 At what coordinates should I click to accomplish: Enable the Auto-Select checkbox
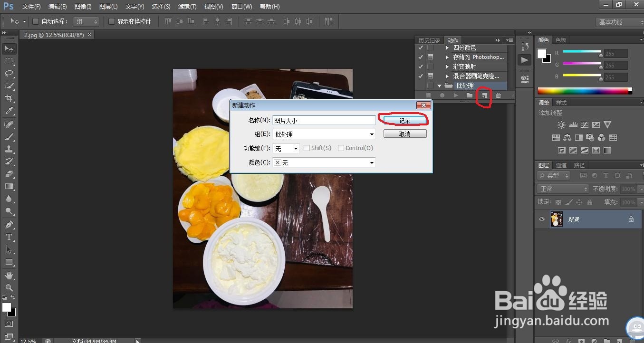35,21
